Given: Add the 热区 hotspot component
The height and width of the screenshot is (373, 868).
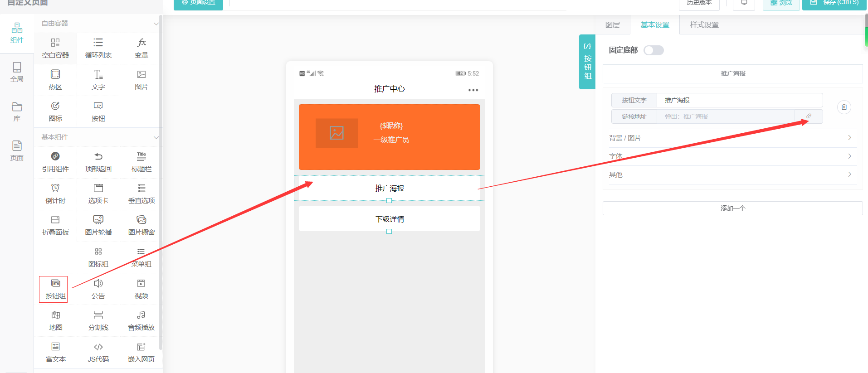Looking at the screenshot, I should point(55,80).
